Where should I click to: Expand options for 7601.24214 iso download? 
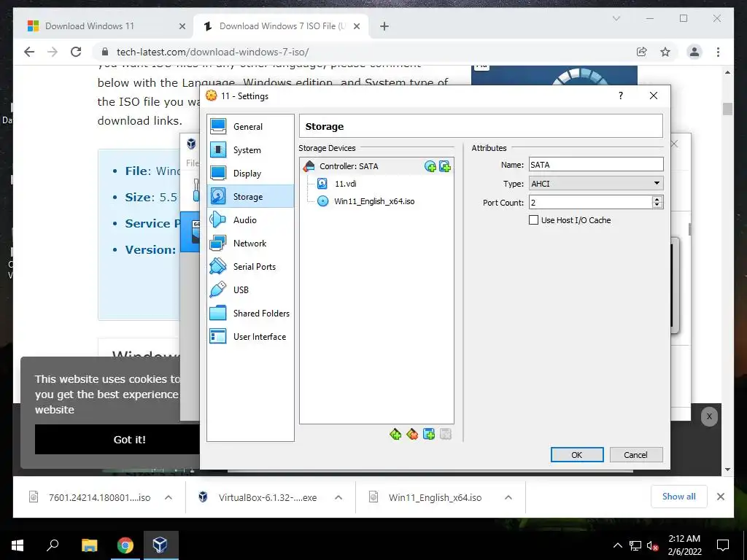[x=169, y=497]
